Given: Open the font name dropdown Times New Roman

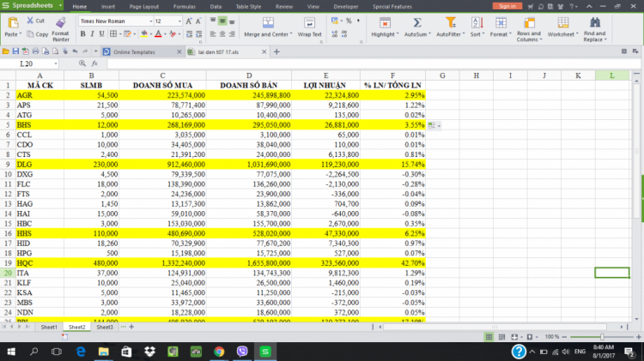Looking at the screenshot, I should tap(151, 21).
